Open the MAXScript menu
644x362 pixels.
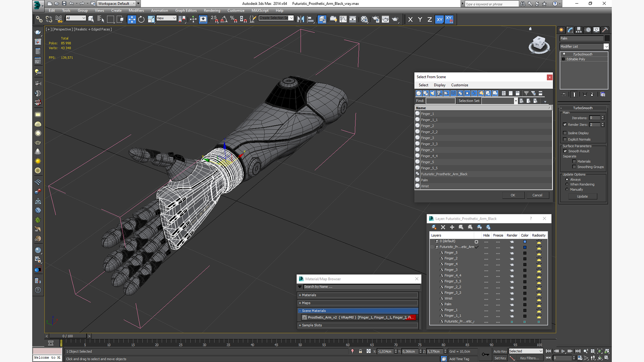(260, 11)
